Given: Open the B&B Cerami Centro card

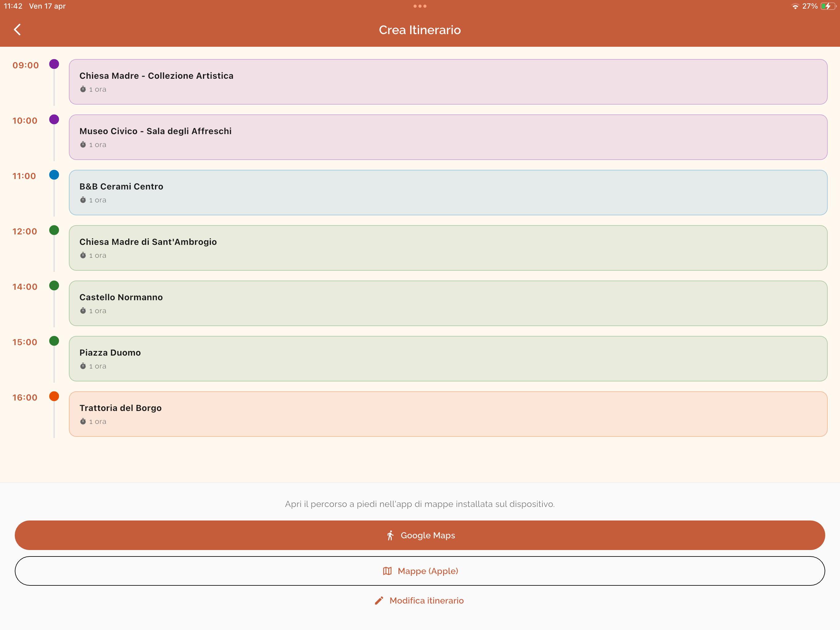Looking at the screenshot, I should (448, 193).
